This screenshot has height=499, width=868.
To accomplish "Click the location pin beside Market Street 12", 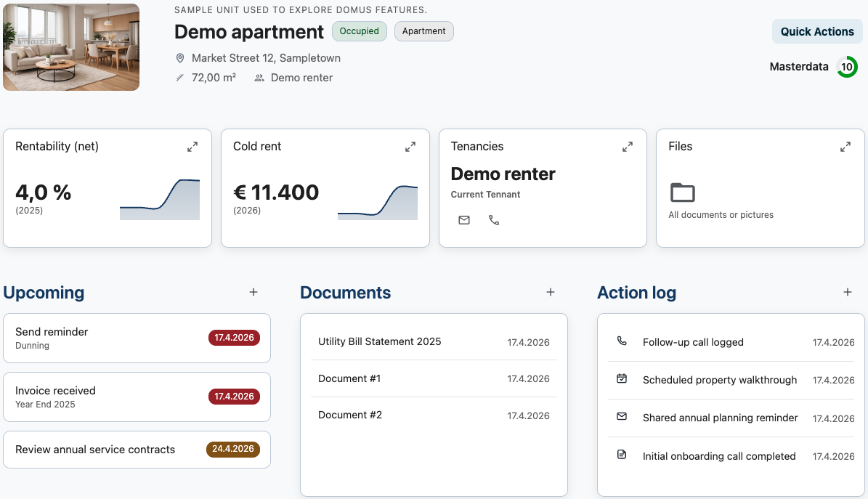I will tap(179, 57).
